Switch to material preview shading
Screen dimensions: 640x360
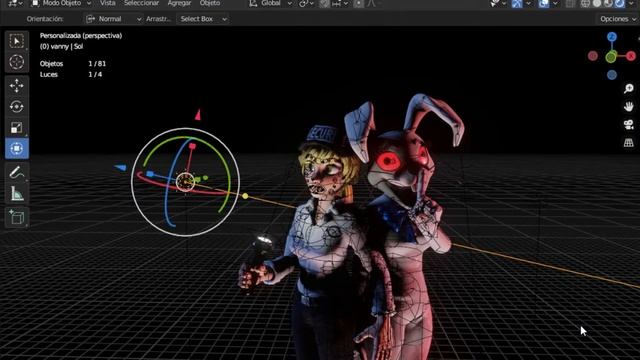(608, 3)
